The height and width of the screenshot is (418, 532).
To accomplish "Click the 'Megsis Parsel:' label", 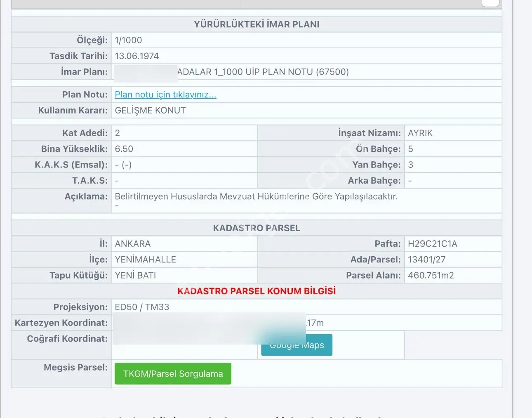I will 75,367.
